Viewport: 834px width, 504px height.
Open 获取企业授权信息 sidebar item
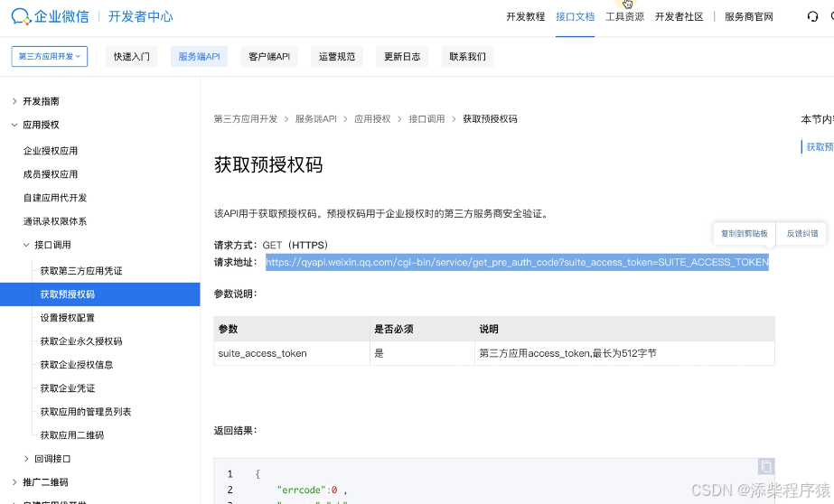pyautogui.click(x=77, y=365)
